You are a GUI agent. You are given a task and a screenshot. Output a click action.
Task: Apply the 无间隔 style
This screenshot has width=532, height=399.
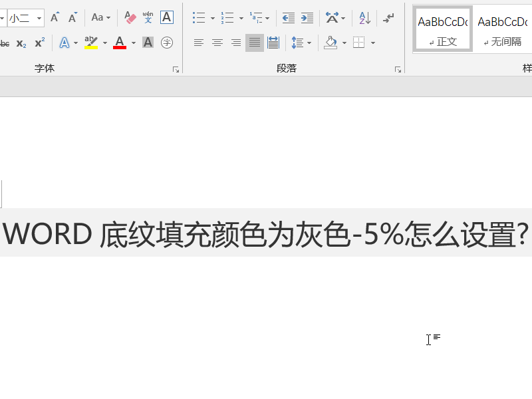click(503, 29)
